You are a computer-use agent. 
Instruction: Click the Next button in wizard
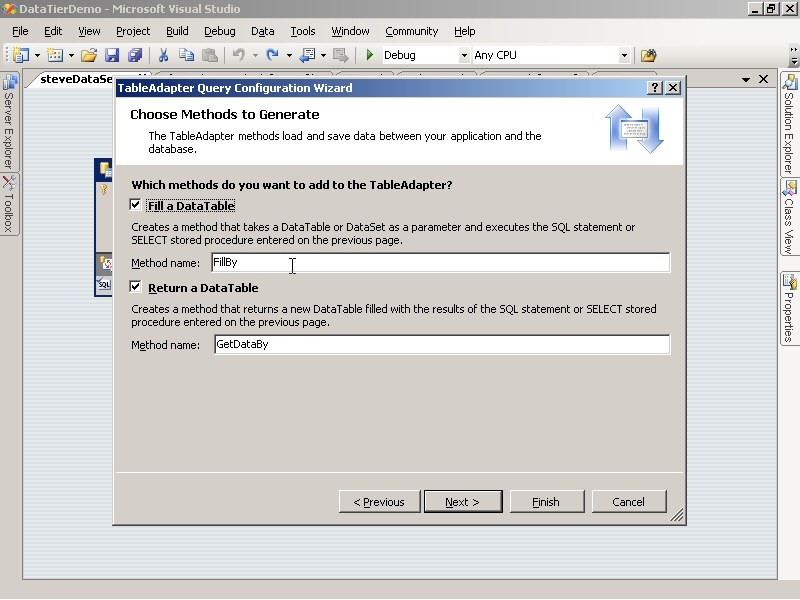point(463,502)
